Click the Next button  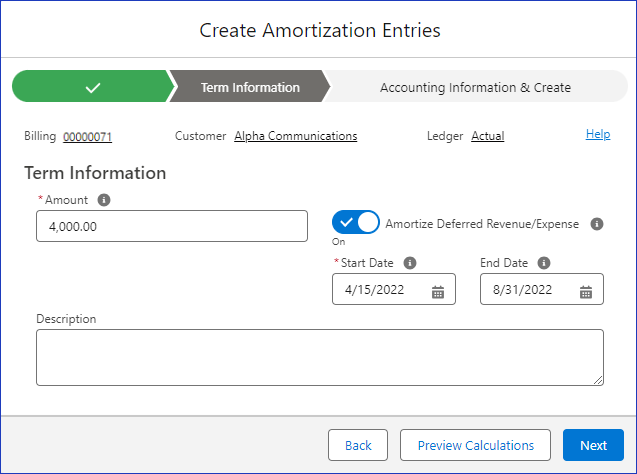click(593, 445)
